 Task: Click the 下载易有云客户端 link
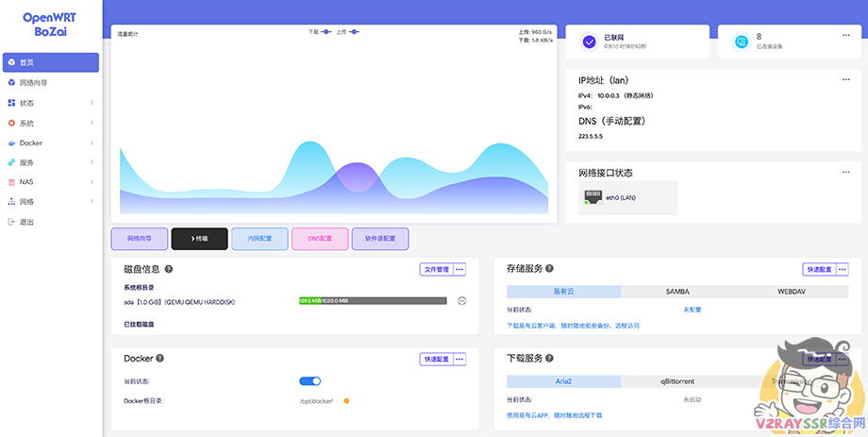coord(573,327)
